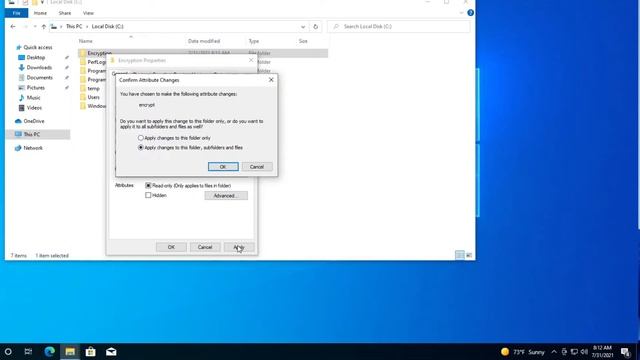Expand the ribbon with the chevron
This screenshot has width=640, height=360.
pos(461,13)
